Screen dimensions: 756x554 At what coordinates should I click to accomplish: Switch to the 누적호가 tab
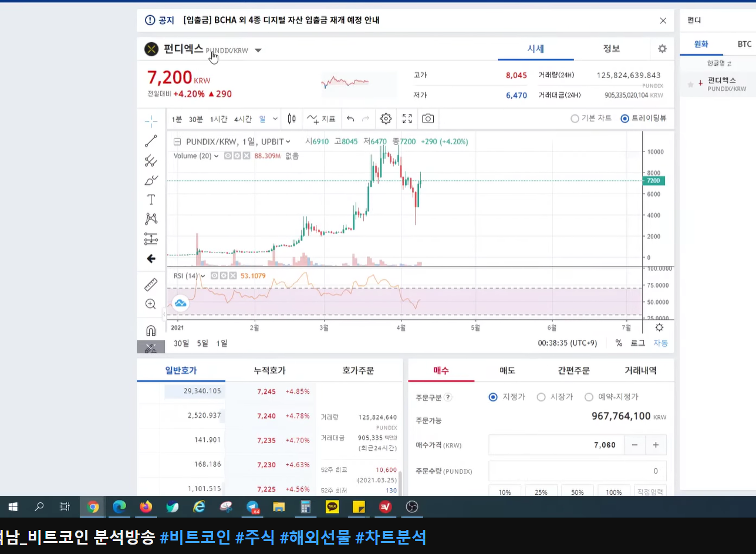pyautogui.click(x=270, y=370)
